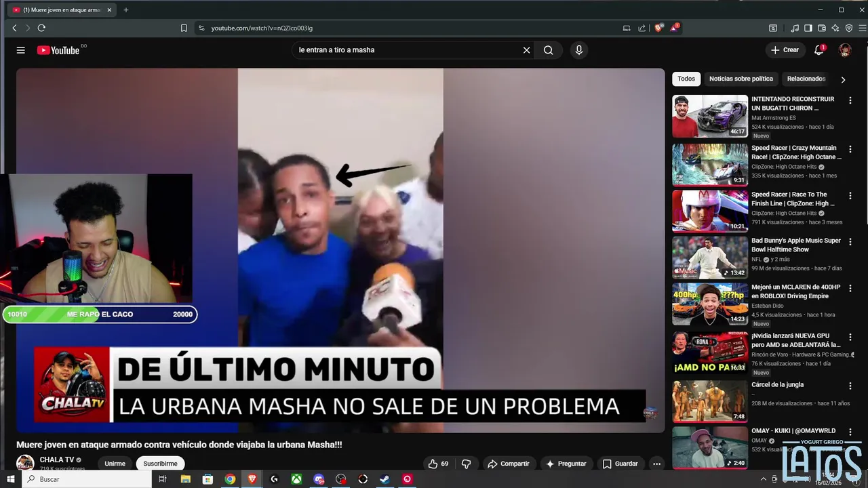868x488 pixels.
Task: Click the URL address field
Action: point(407,28)
